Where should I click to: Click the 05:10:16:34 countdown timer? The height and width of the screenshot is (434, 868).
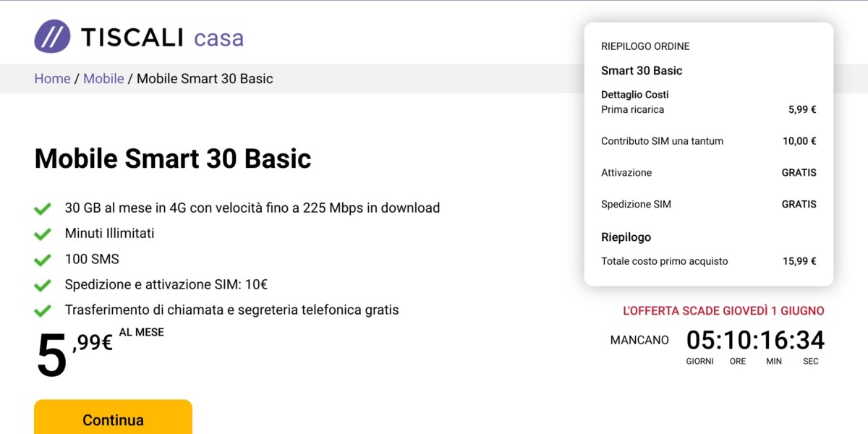[755, 340]
